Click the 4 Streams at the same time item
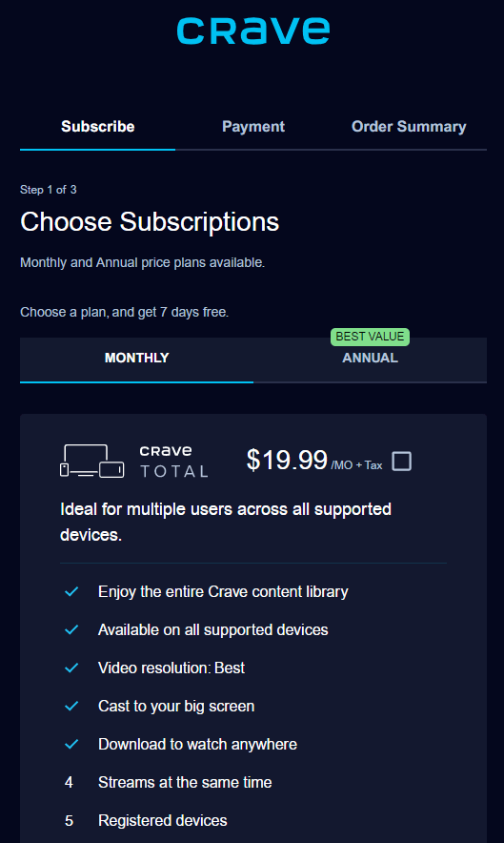Image resolution: width=504 pixels, height=843 pixels. (x=169, y=782)
